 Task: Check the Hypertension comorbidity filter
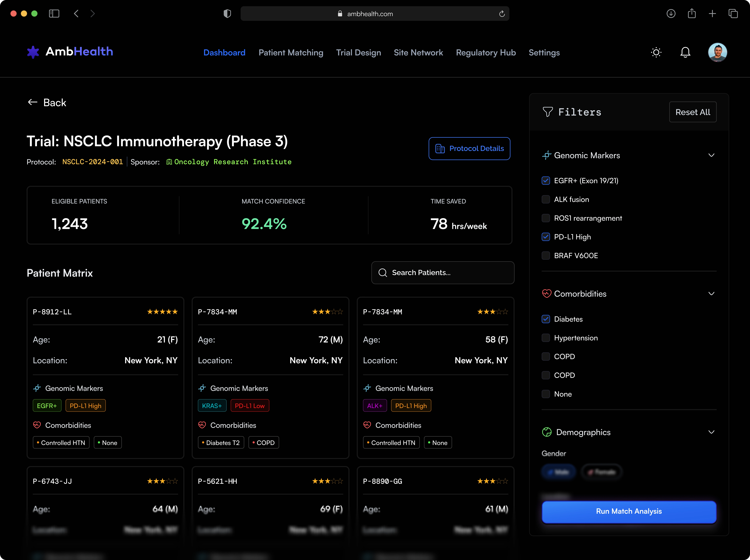546,338
